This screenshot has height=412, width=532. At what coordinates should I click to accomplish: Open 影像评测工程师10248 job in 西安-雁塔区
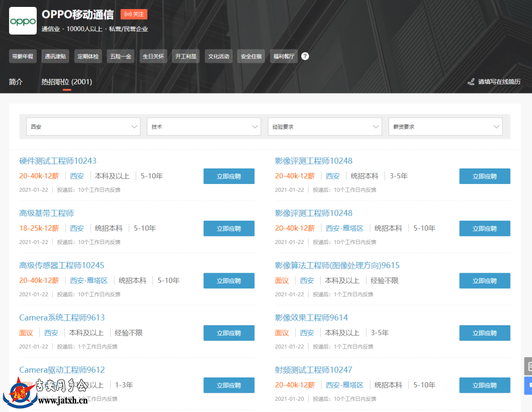313,213
